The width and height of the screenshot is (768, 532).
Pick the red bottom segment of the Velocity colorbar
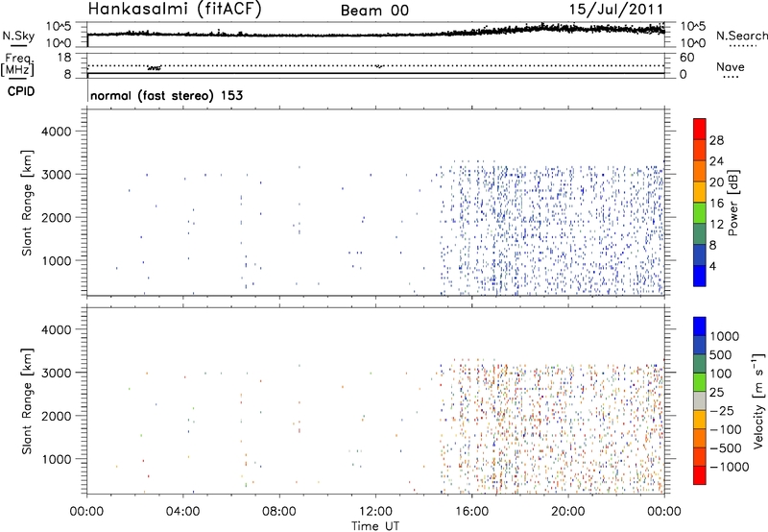(x=700, y=475)
